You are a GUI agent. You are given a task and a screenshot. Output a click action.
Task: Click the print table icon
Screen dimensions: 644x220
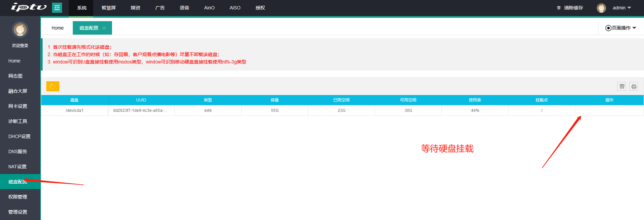(x=634, y=87)
